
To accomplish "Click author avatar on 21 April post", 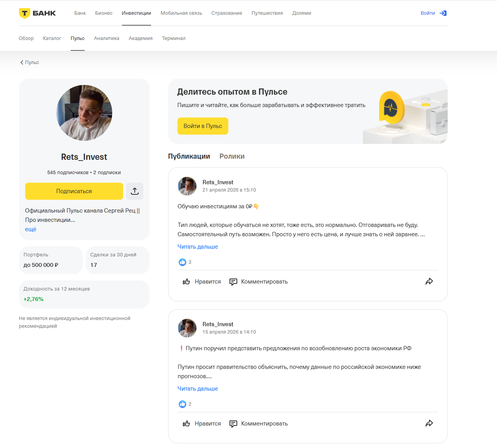I will [x=187, y=186].
